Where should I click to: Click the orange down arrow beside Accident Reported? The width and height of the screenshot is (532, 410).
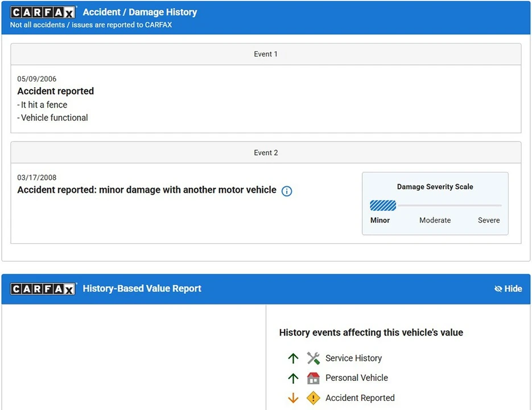coord(293,398)
